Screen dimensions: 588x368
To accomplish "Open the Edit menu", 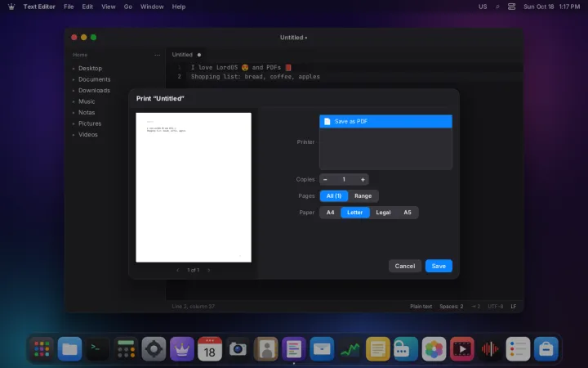I will (87, 7).
